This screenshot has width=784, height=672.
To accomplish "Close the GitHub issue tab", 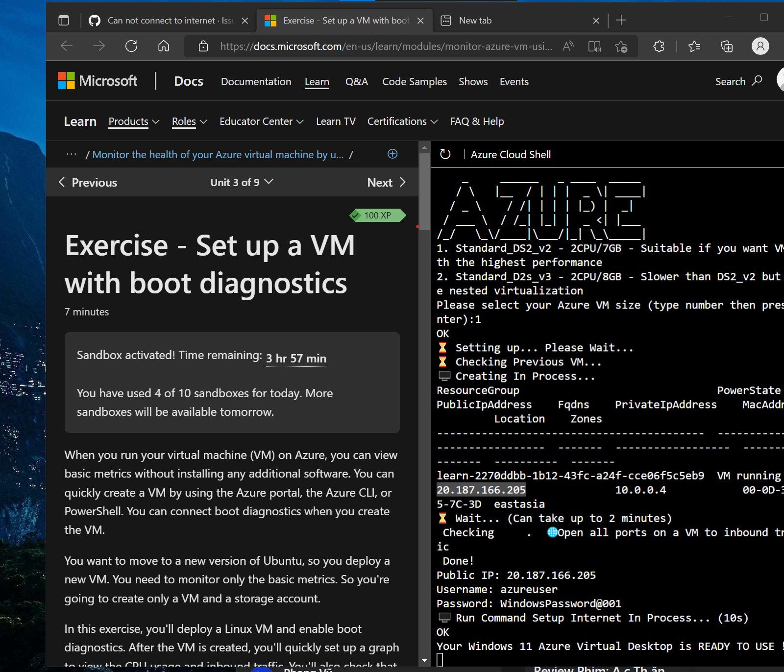I will pos(245,21).
